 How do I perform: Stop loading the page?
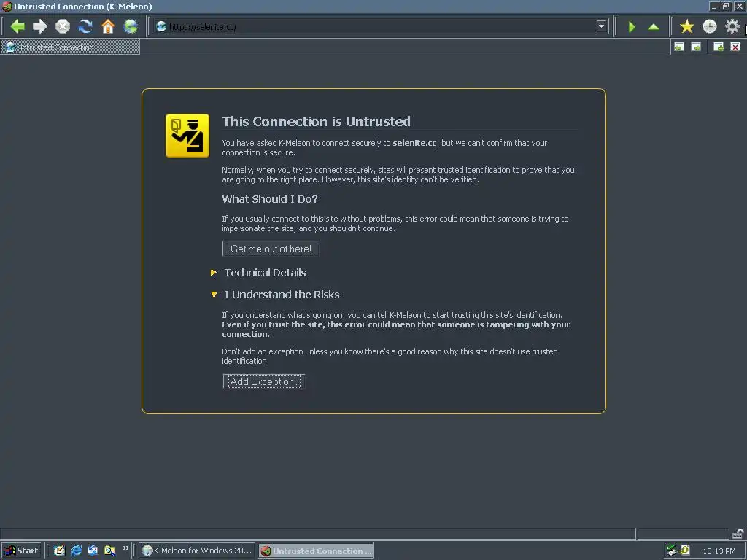pos(63,26)
